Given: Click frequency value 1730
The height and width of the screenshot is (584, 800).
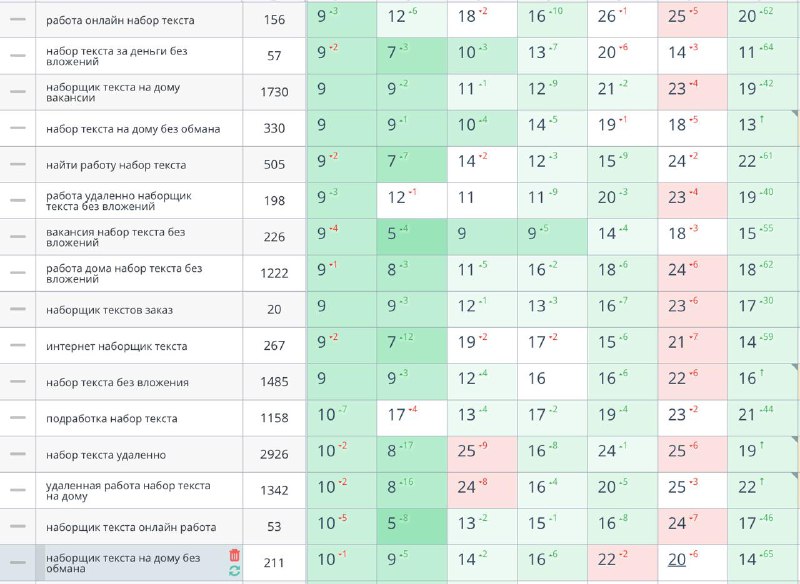Looking at the screenshot, I should tap(274, 92).
